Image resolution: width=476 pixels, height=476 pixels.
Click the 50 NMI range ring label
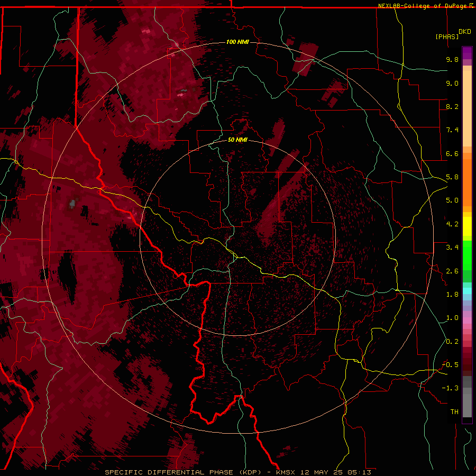pos(237,140)
